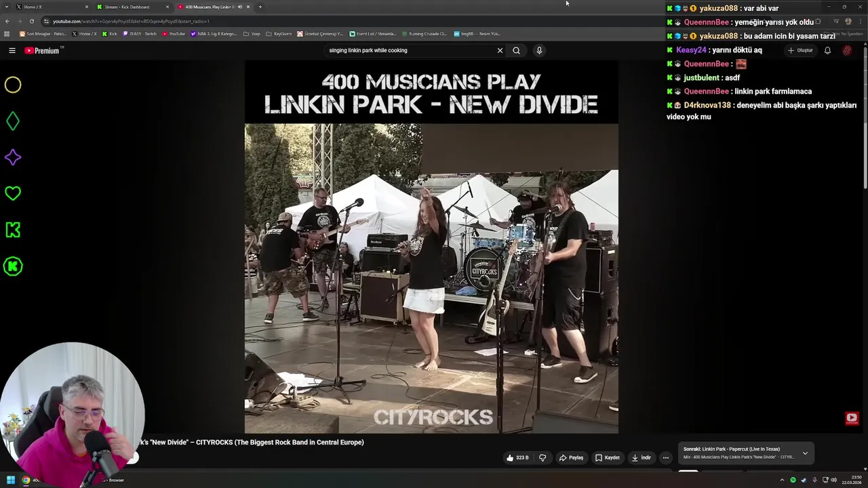Mute the tab via its speaker icon
This screenshot has height=488, width=868.
click(239, 7)
